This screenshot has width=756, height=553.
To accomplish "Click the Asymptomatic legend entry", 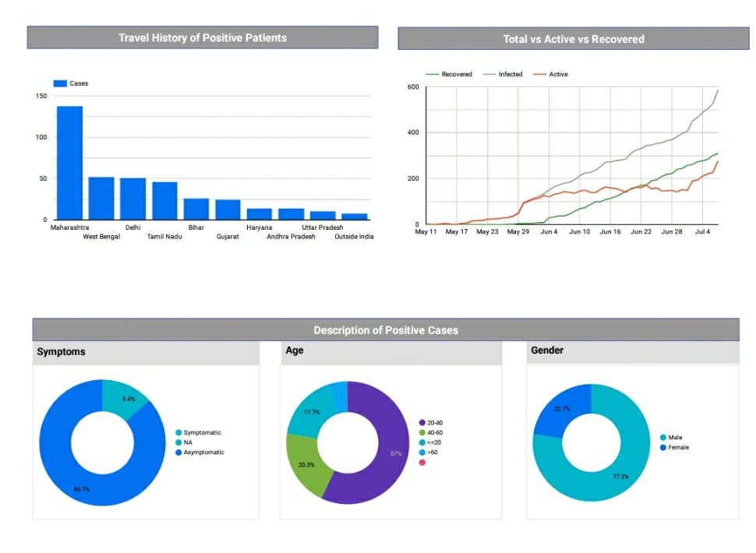I will (x=200, y=453).
